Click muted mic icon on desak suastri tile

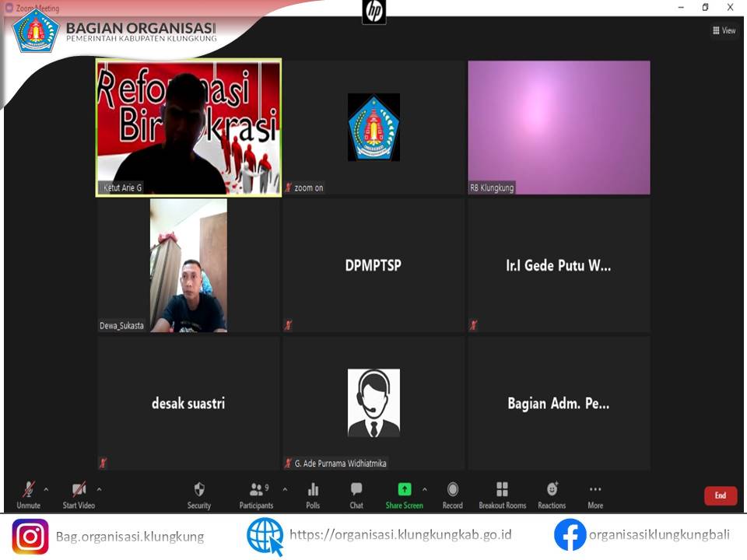point(103,463)
